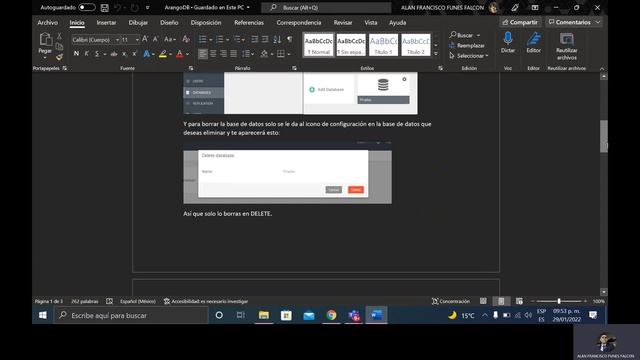
Task: Click the Cut scissors icon
Action: tap(59, 36)
